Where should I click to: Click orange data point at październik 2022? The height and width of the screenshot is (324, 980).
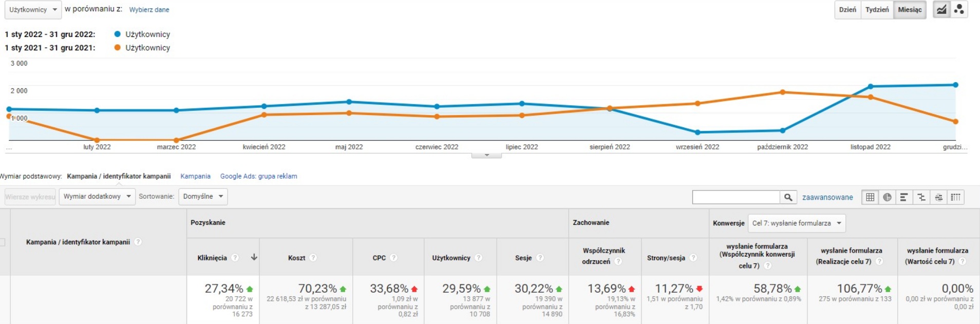click(783, 92)
